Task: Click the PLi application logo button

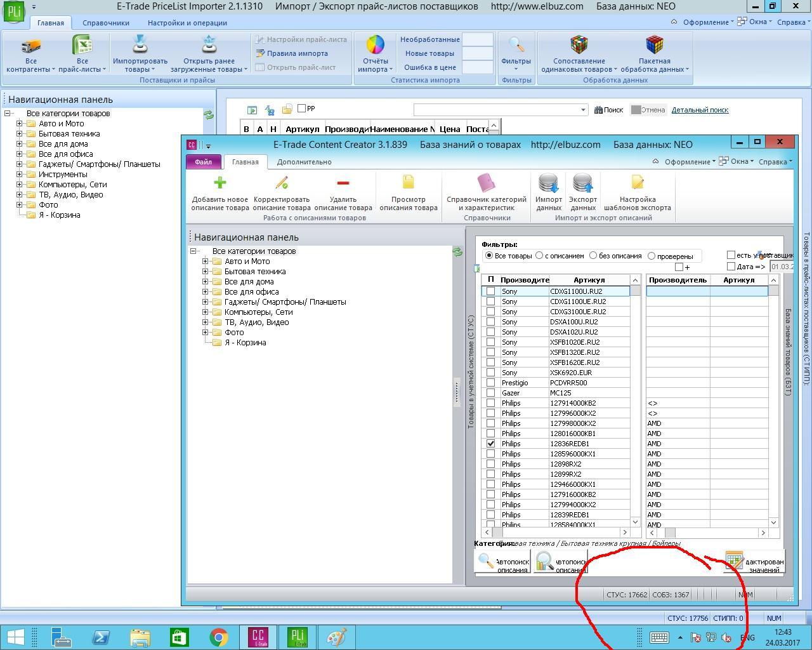Action: [x=14, y=11]
